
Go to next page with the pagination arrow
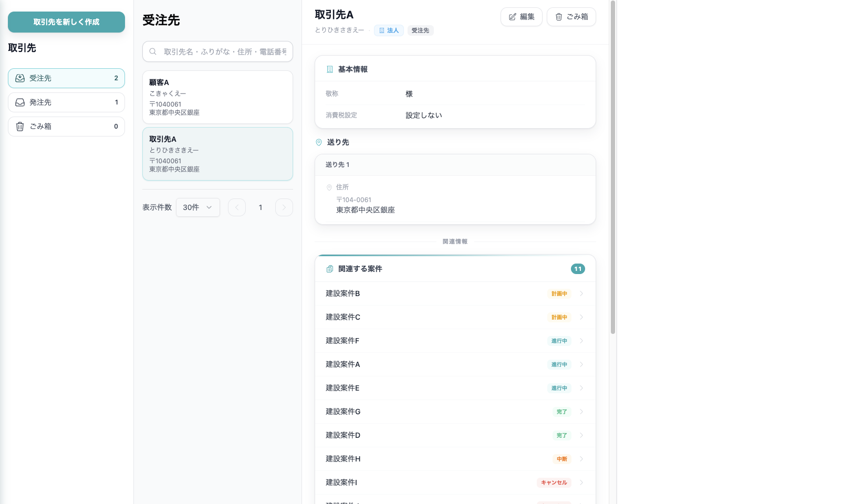click(x=284, y=207)
